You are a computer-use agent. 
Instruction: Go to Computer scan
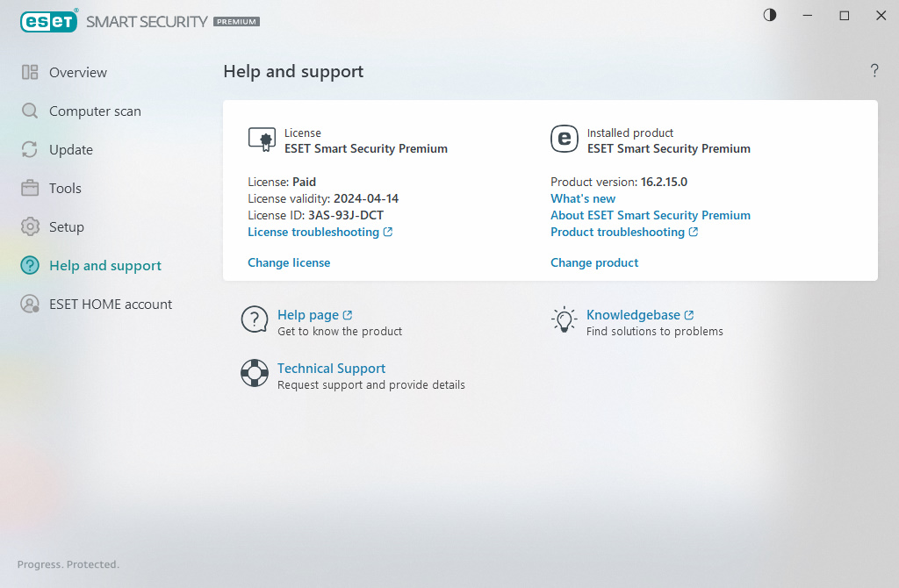point(95,111)
